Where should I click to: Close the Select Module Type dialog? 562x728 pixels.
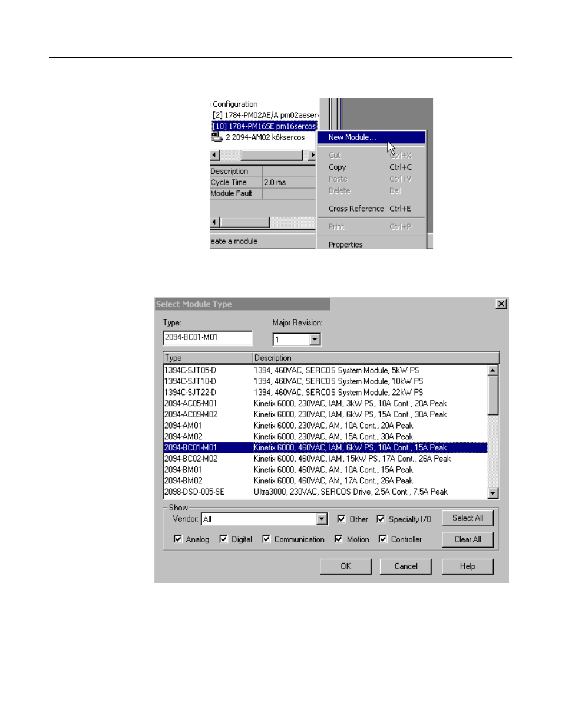pos(501,304)
